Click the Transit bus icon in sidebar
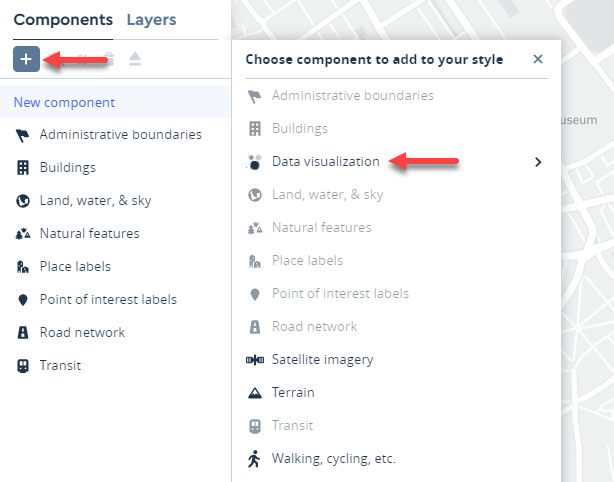The width and height of the screenshot is (614, 482). [x=22, y=366]
